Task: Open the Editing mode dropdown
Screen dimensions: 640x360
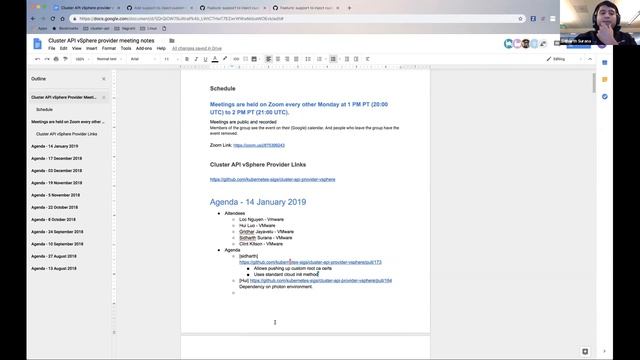Action: coord(564,59)
